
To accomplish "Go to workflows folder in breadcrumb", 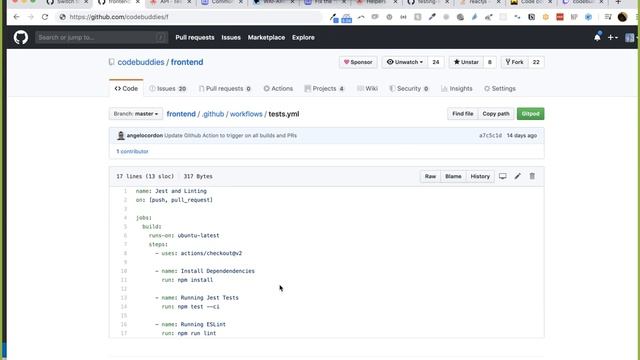I will (246, 114).
